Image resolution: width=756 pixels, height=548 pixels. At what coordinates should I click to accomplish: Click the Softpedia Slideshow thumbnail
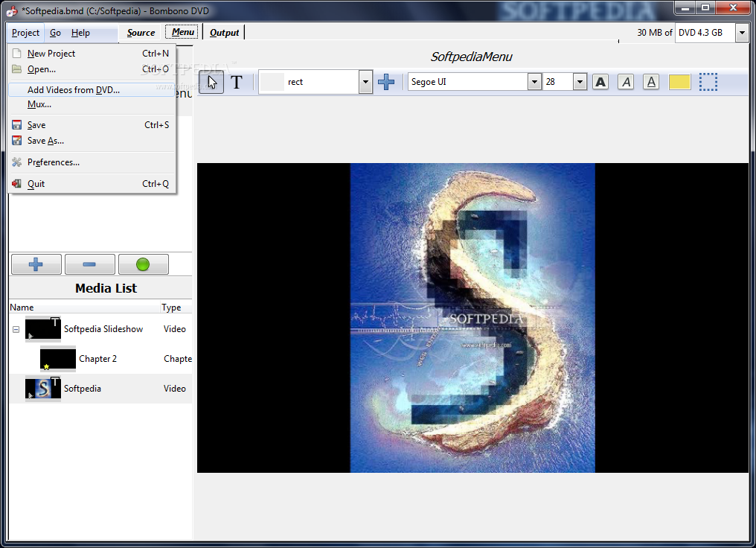tap(43, 329)
